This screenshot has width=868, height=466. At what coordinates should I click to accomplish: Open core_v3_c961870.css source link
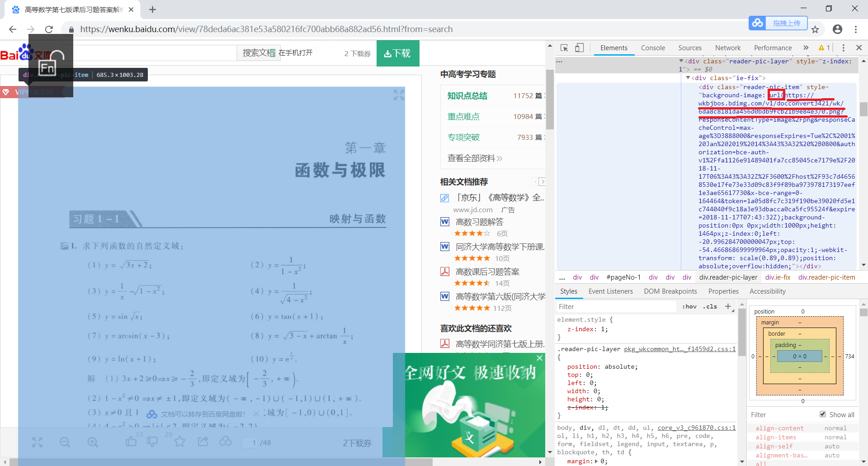pyautogui.click(x=696, y=428)
